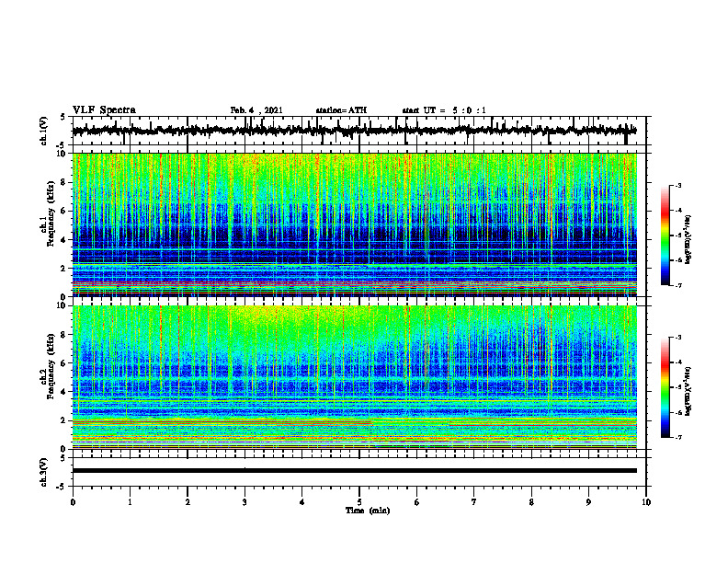
Task: Click the time axis tick label "8"
Action: pyautogui.click(x=531, y=502)
